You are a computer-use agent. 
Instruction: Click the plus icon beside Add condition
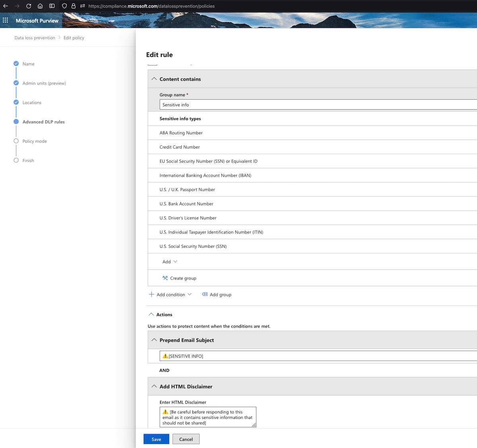151,294
